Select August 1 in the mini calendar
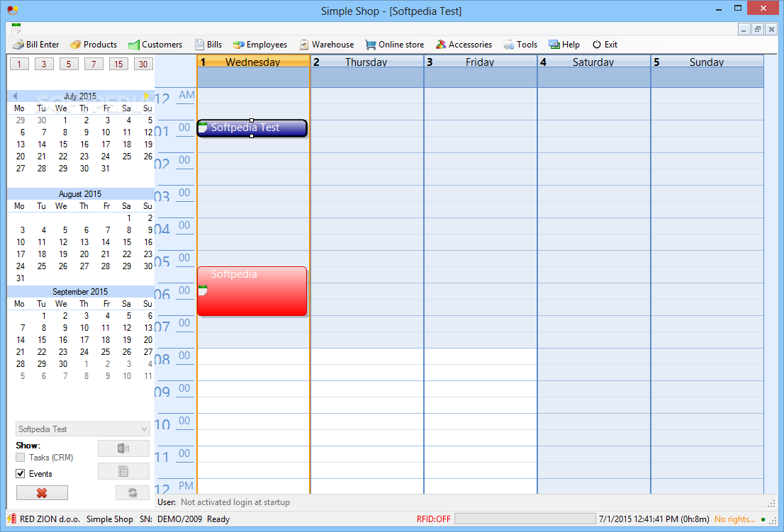 click(x=128, y=217)
